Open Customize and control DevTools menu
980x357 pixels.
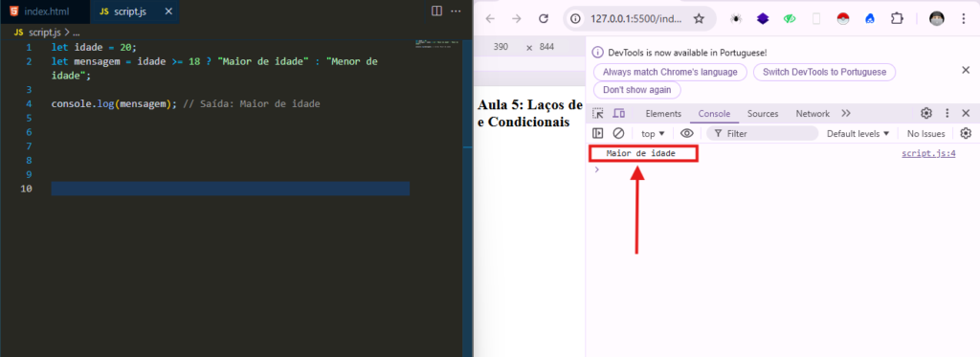947,113
